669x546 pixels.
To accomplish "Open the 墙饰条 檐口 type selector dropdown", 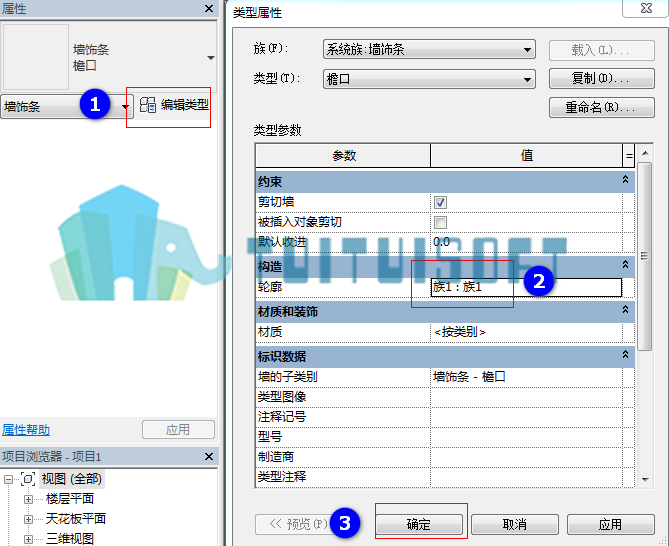I will point(211,58).
